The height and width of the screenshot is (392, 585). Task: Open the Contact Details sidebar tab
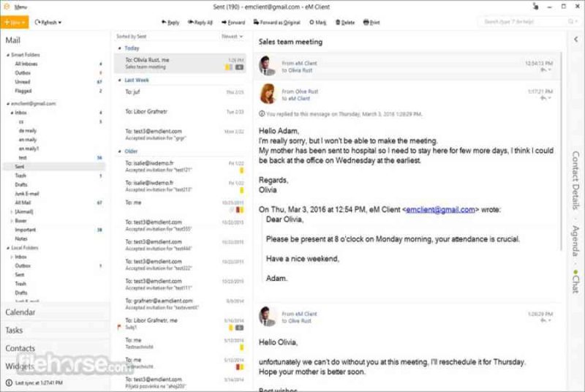(576, 180)
